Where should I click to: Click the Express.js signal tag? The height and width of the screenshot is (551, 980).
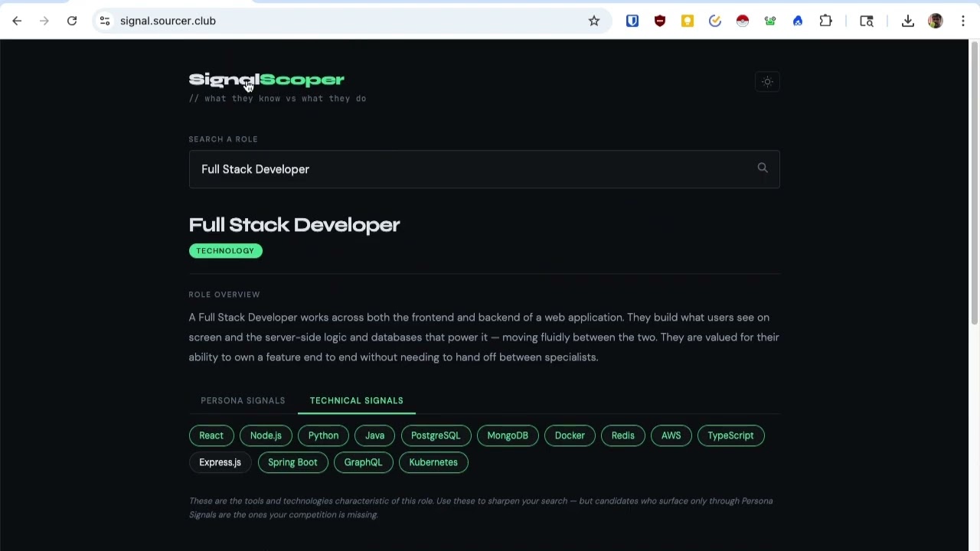tap(220, 462)
